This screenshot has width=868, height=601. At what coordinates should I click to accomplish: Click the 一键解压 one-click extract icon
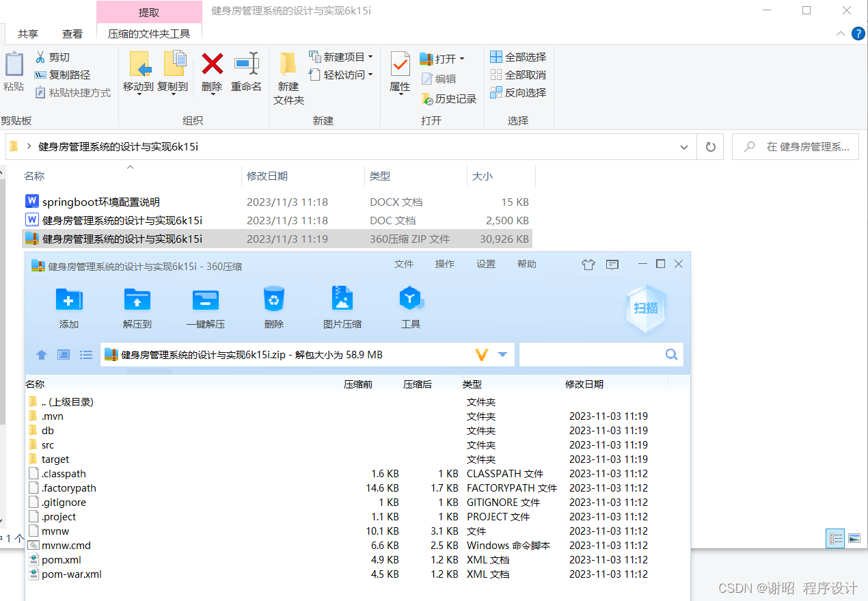205,307
